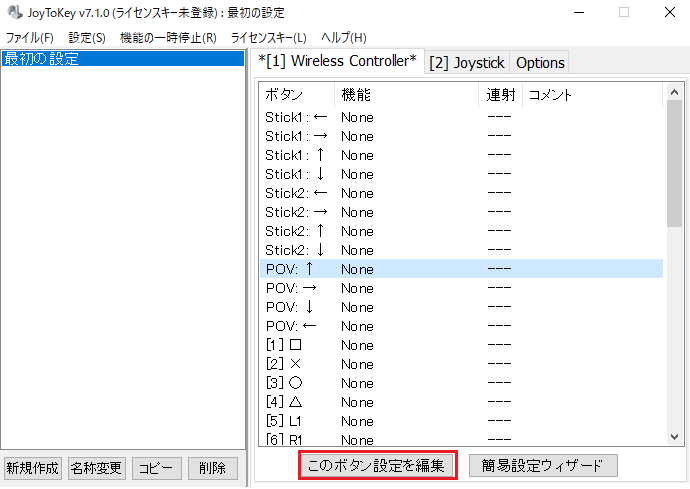The height and width of the screenshot is (489, 690).
Task: Select the Stick2: ↑ row
Action: 462,231
